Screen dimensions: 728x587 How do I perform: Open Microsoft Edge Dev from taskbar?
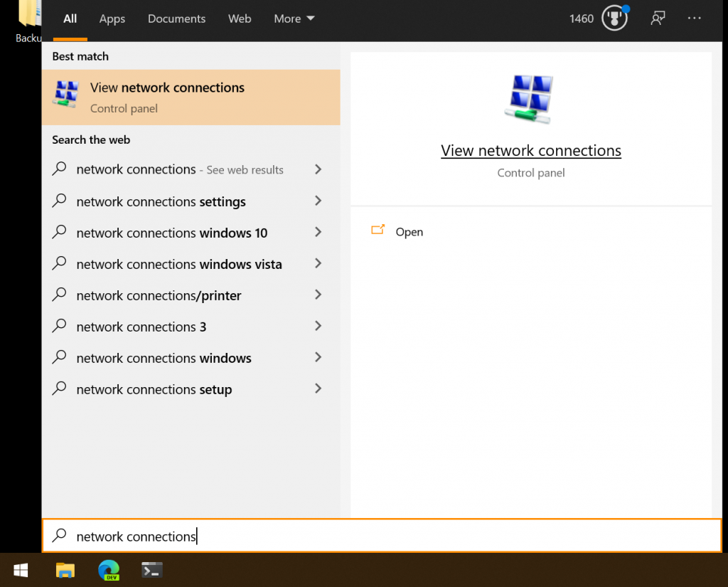point(109,570)
